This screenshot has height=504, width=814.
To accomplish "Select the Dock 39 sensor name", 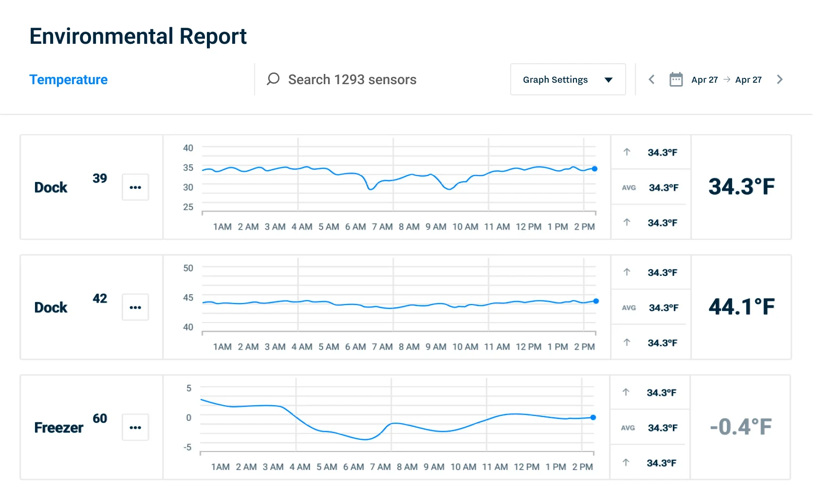I will [51, 187].
